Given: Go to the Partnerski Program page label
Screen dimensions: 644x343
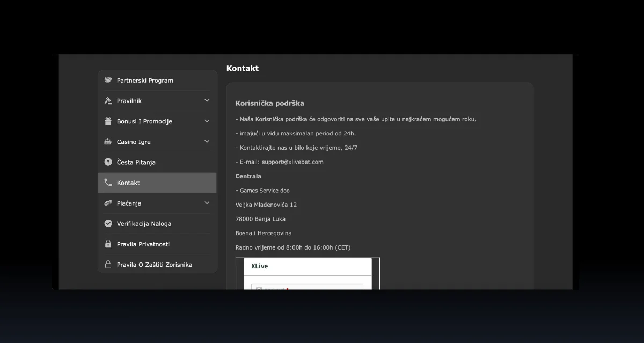Looking at the screenshot, I should [x=145, y=81].
